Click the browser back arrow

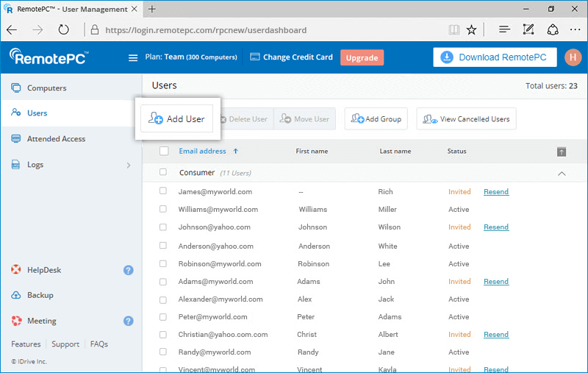[x=12, y=29]
